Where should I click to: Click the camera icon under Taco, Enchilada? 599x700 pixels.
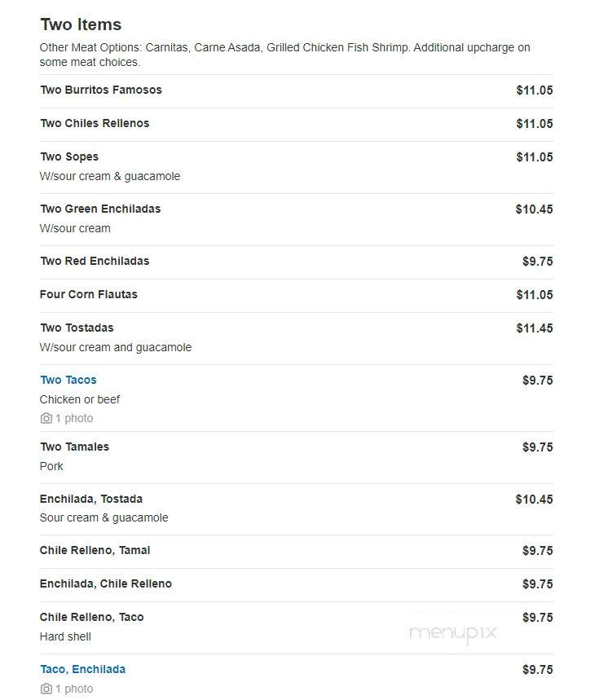[46, 689]
